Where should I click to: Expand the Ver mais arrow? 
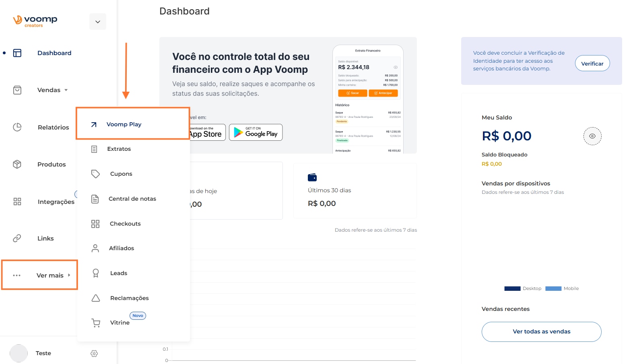tap(69, 275)
